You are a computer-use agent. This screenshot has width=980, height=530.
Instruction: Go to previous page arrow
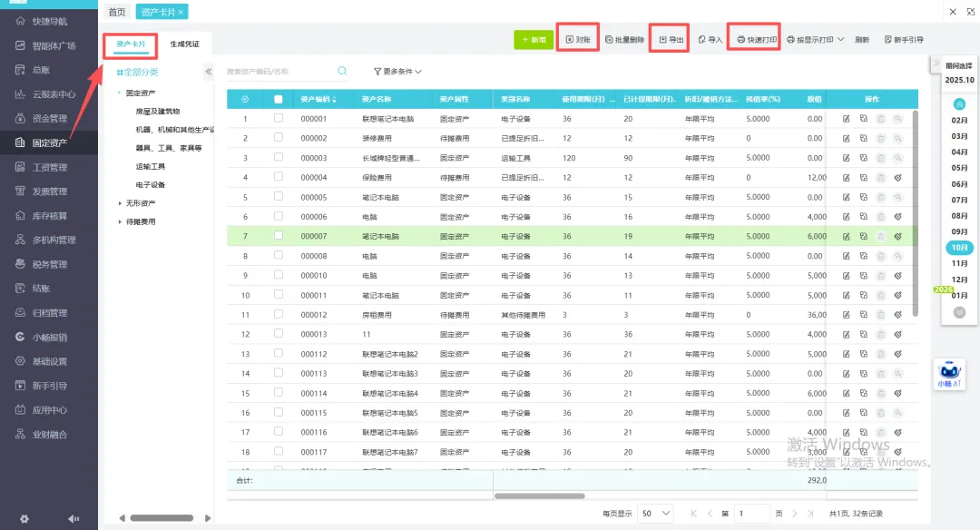(710, 513)
